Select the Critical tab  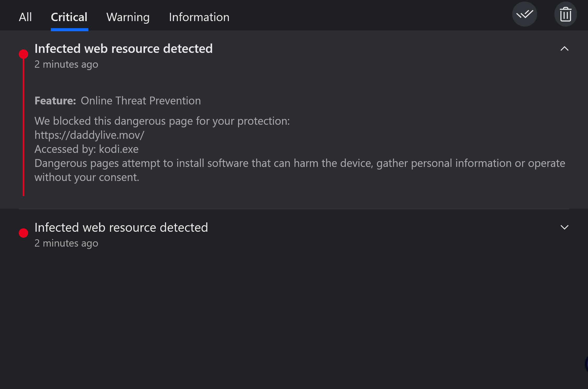(69, 17)
